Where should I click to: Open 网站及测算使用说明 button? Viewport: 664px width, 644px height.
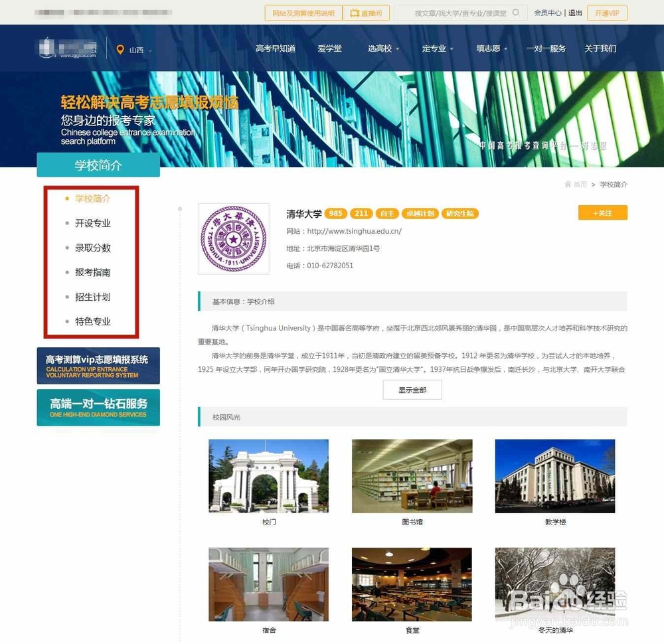(303, 13)
